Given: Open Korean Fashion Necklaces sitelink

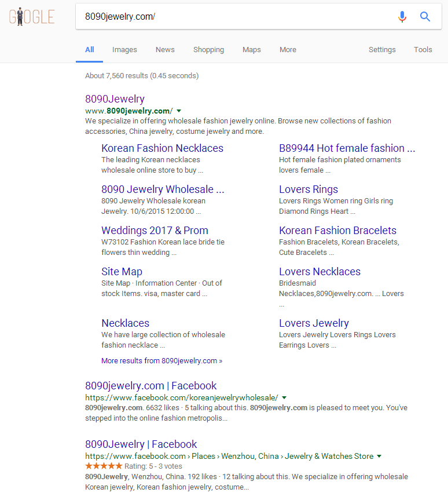Looking at the screenshot, I should click(x=162, y=148).
